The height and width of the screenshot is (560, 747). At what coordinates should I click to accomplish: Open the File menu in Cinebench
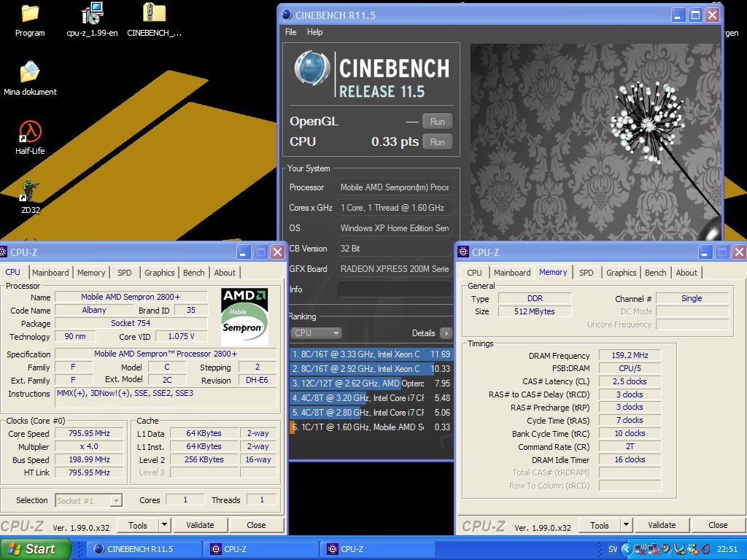tap(290, 32)
